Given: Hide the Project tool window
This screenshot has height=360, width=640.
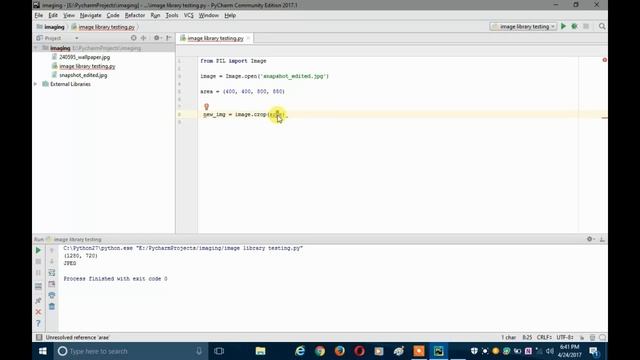Looking at the screenshot, I should [x=169, y=38].
